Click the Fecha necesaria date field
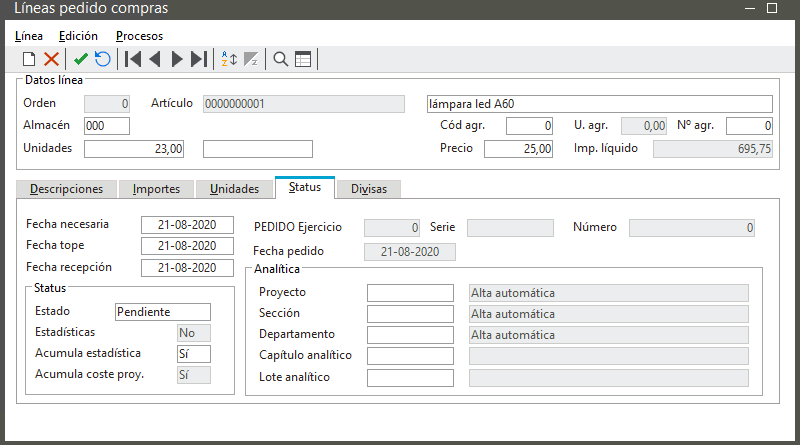 point(187,225)
